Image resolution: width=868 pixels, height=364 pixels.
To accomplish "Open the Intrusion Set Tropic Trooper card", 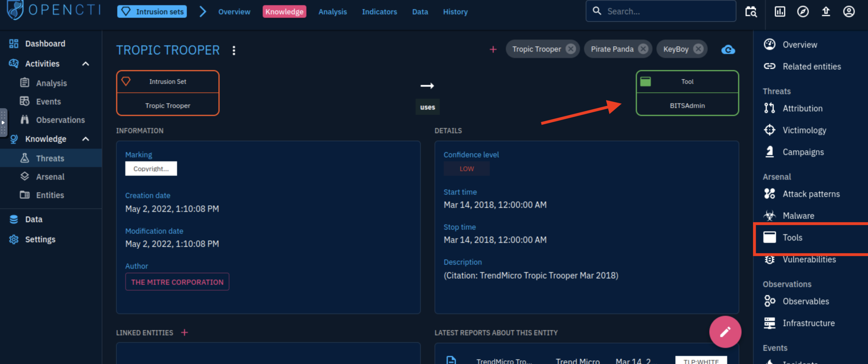I will [x=168, y=93].
